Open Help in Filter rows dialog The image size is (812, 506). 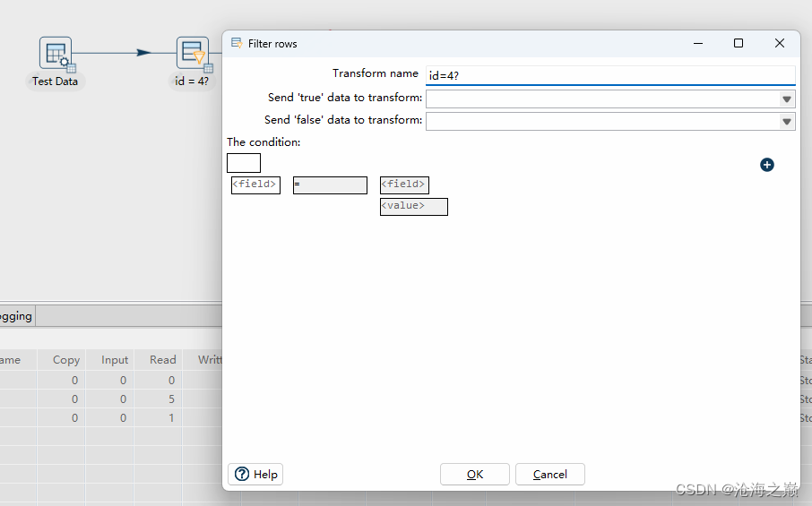pos(256,474)
